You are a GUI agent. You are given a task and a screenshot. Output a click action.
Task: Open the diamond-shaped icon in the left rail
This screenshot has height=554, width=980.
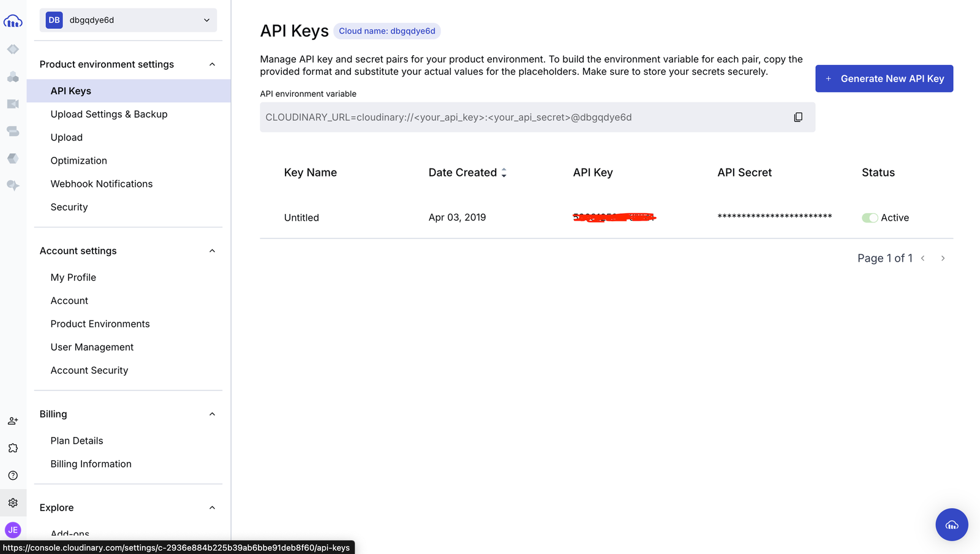(x=13, y=49)
